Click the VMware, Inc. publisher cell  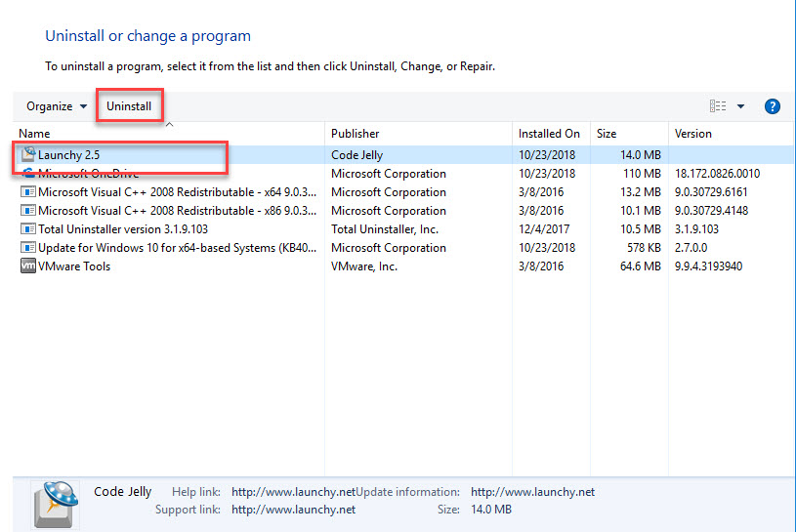coord(364,266)
